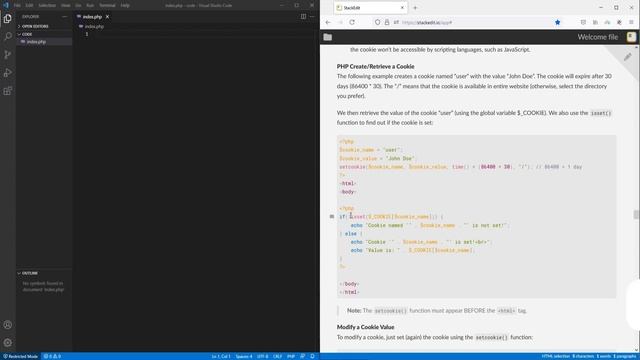Open site permissions icon beside padlock
The image size is (640, 360).
coord(396,22)
